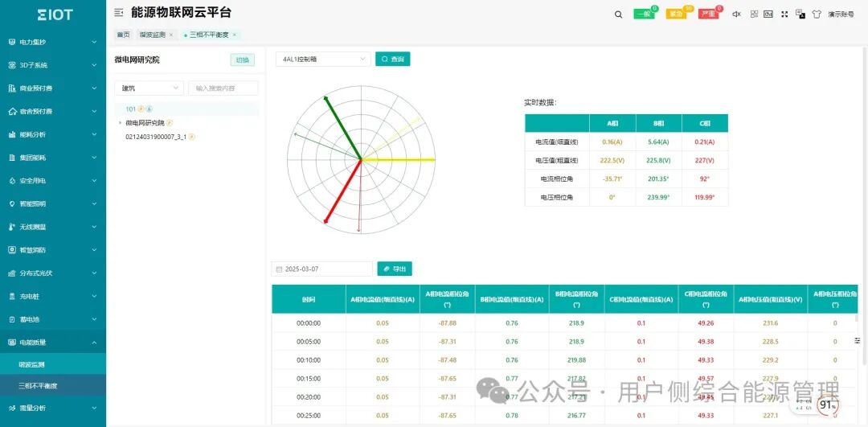Open the yellow 紧急 alarm badge
Viewport: 868px width, 427px height.
pyautogui.click(x=676, y=14)
